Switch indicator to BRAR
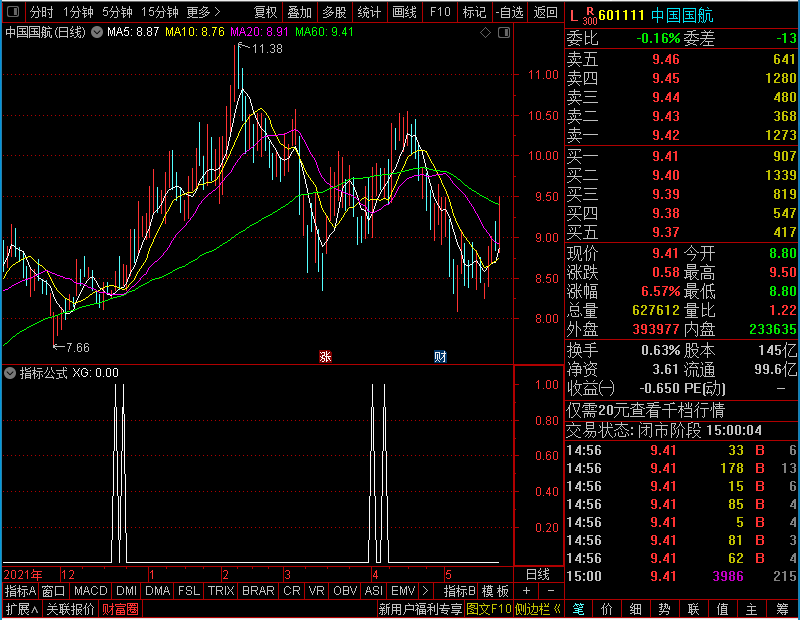 [x=258, y=591]
